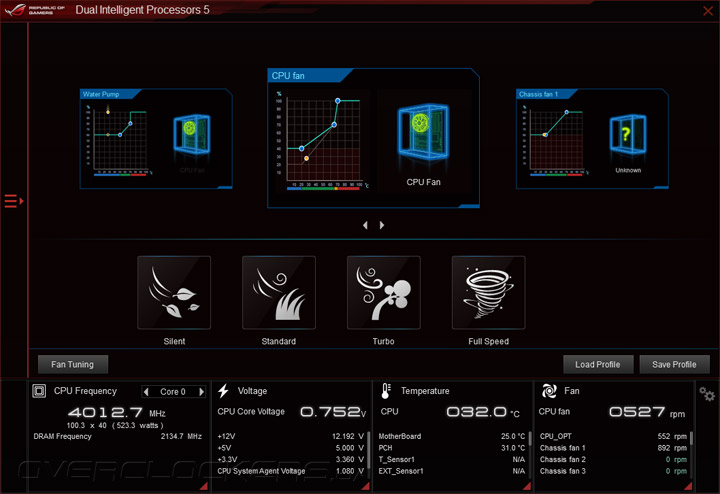Click the MotherBoard temperature row
The width and height of the screenshot is (720, 494).
[x=451, y=436]
